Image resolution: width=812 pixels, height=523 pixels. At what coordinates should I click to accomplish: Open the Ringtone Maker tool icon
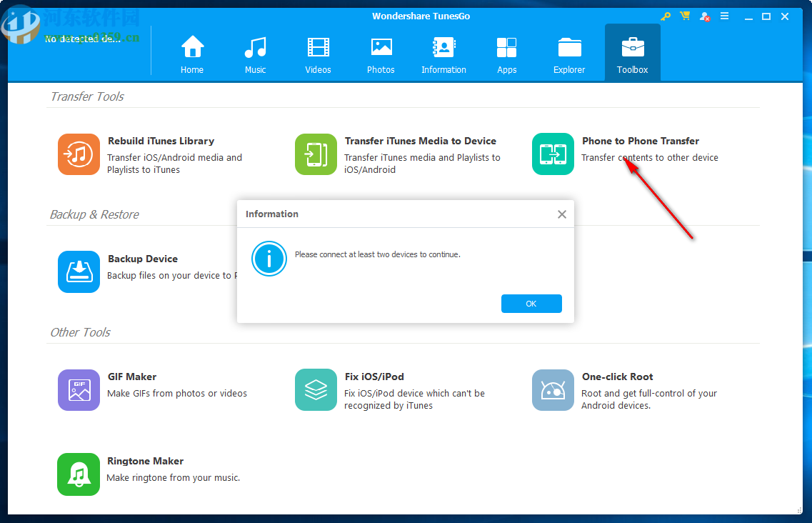(x=78, y=474)
